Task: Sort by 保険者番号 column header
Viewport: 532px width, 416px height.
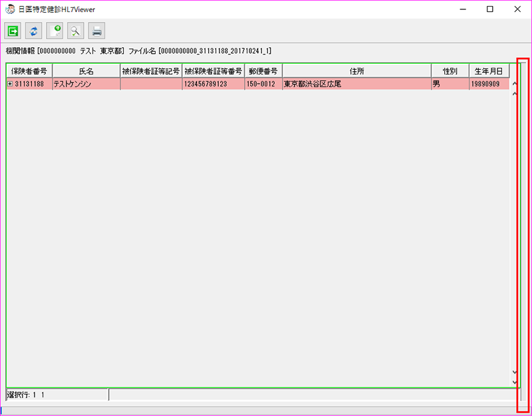Action: (x=29, y=71)
